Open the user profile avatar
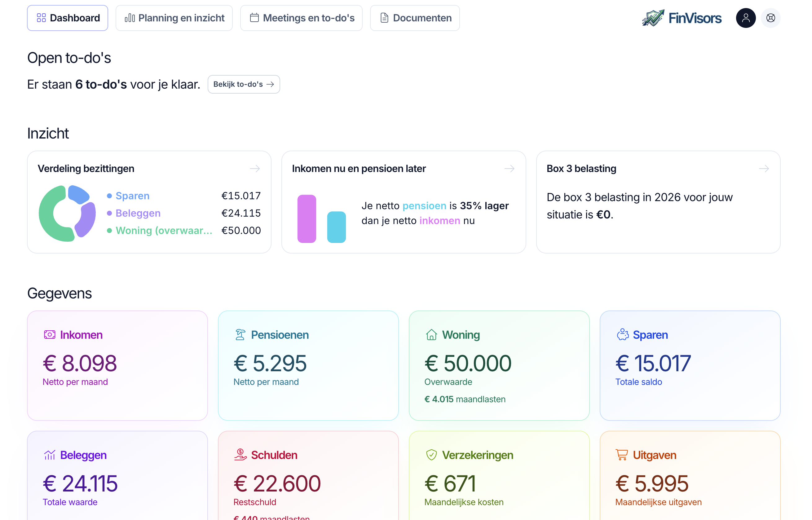The height and width of the screenshot is (520, 812). coord(745,18)
